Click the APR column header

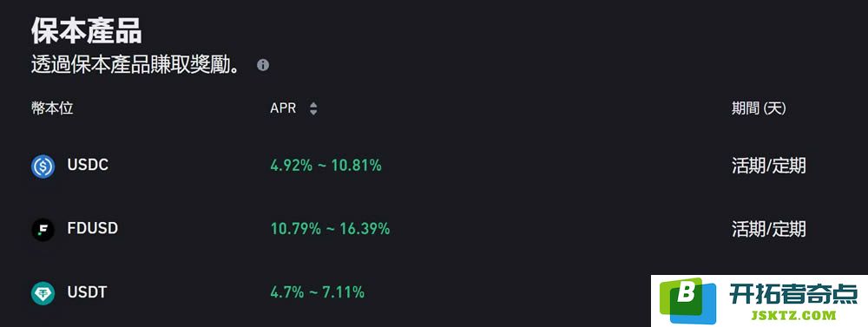coord(283,108)
